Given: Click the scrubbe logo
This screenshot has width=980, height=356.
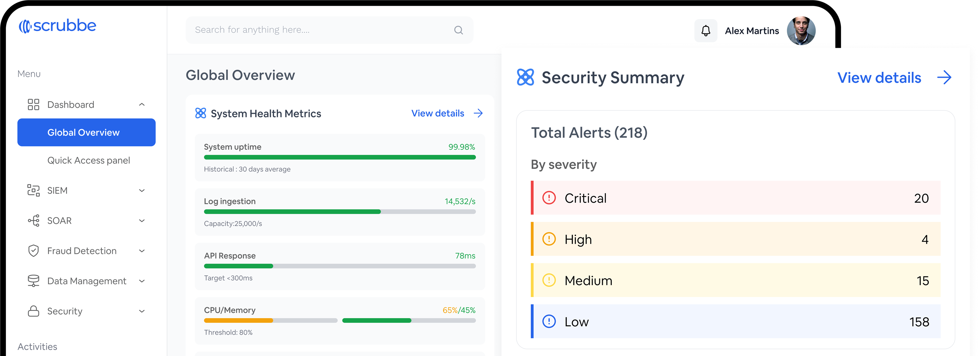Looking at the screenshot, I should 58,26.
